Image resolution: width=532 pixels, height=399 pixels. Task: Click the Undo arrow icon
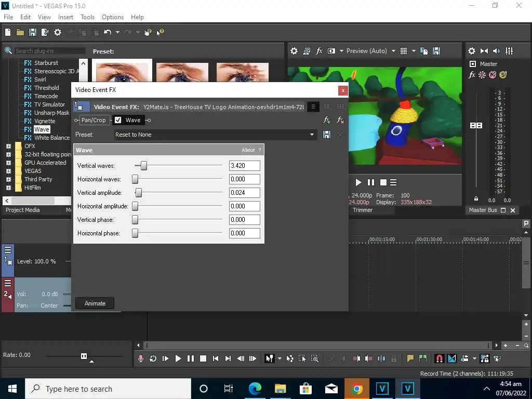108,32
